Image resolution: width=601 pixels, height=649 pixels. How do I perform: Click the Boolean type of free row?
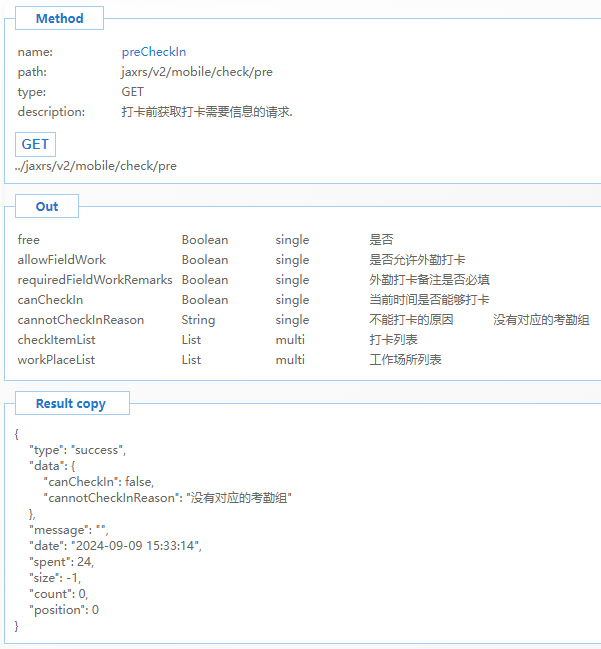pos(205,240)
